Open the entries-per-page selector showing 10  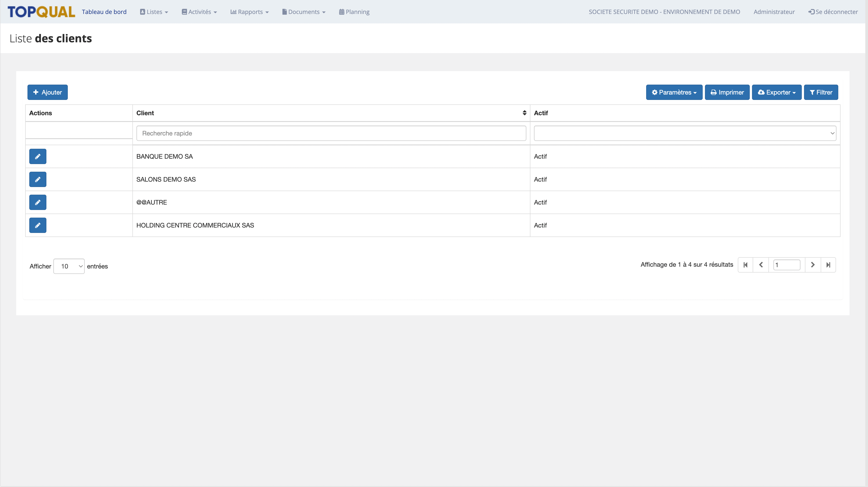click(69, 266)
